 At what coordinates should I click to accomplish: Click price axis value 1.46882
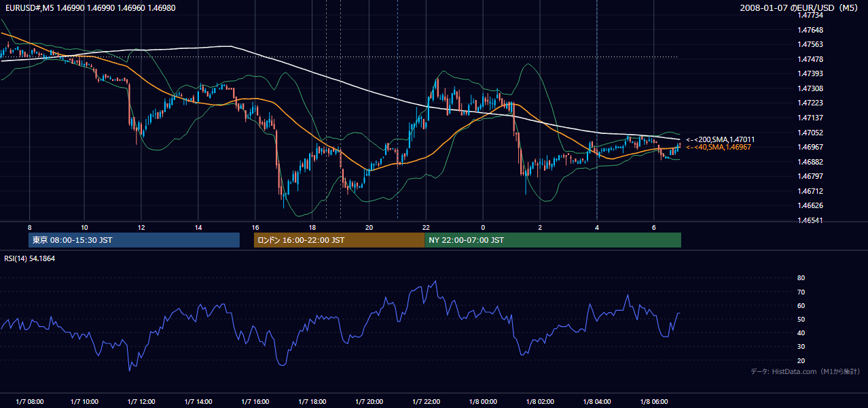[810, 162]
